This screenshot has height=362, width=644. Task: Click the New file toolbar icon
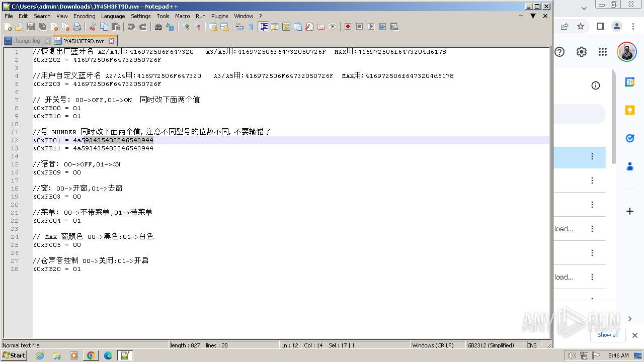click(8, 27)
